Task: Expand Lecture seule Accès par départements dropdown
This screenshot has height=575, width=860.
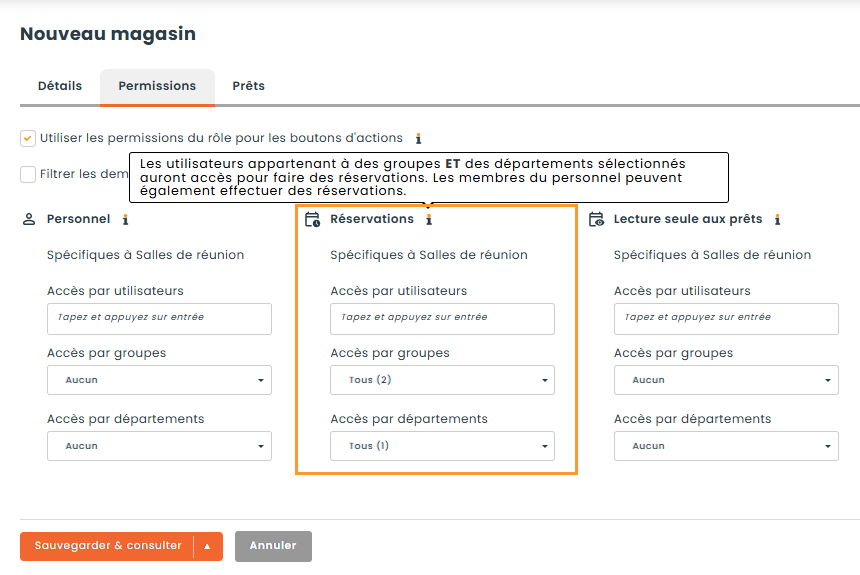Action: pos(726,446)
